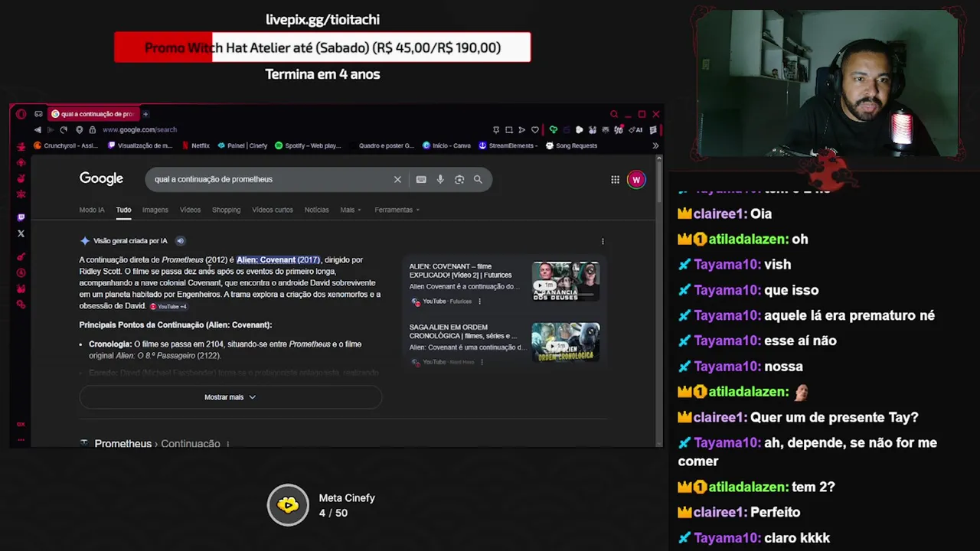Open the Vídeos curtos tab
This screenshot has height=551, width=980.
click(x=273, y=210)
